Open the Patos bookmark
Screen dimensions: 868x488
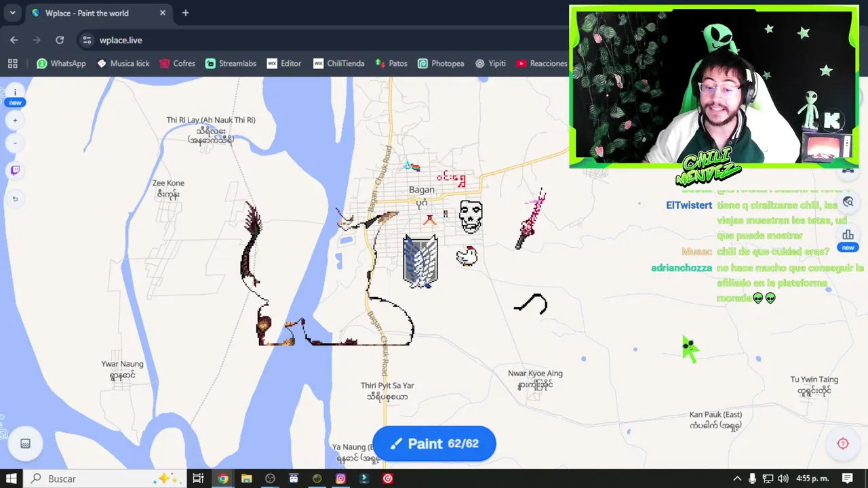[x=391, y=63]
